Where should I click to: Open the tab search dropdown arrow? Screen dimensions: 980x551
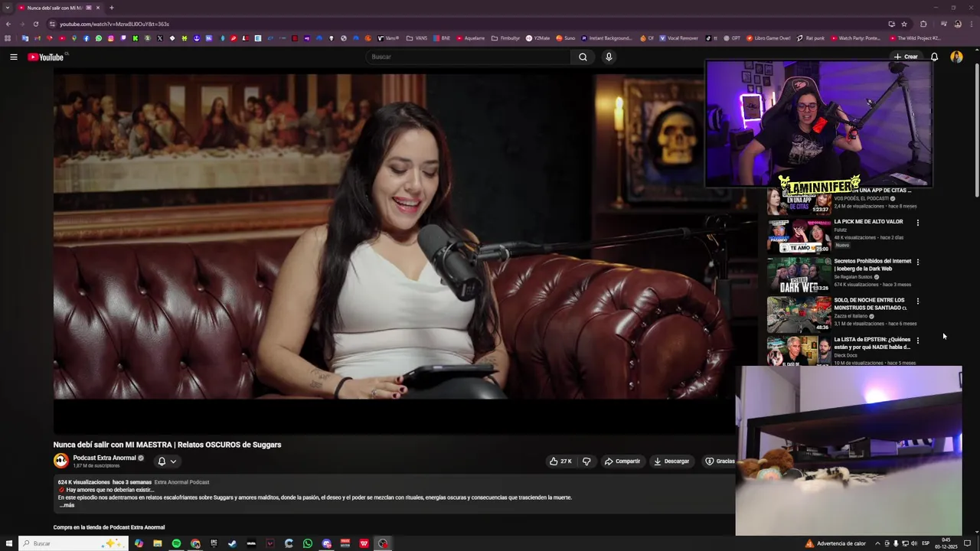point(8,8)
